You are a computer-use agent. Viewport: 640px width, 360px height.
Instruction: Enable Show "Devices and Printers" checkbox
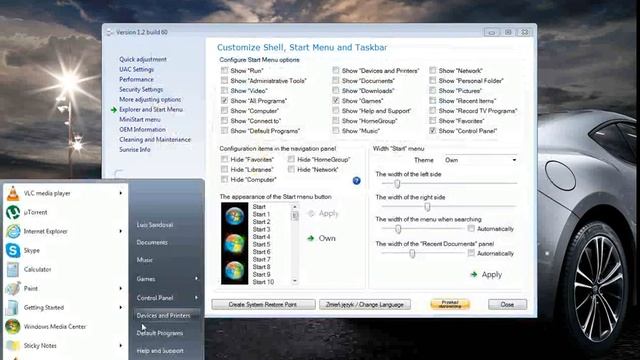336,71
